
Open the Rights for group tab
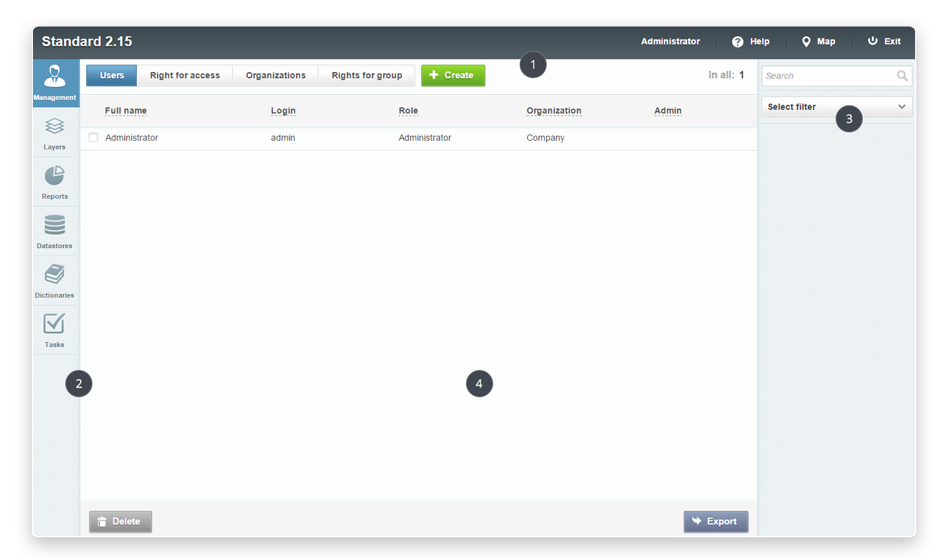(x=366, y=76)
